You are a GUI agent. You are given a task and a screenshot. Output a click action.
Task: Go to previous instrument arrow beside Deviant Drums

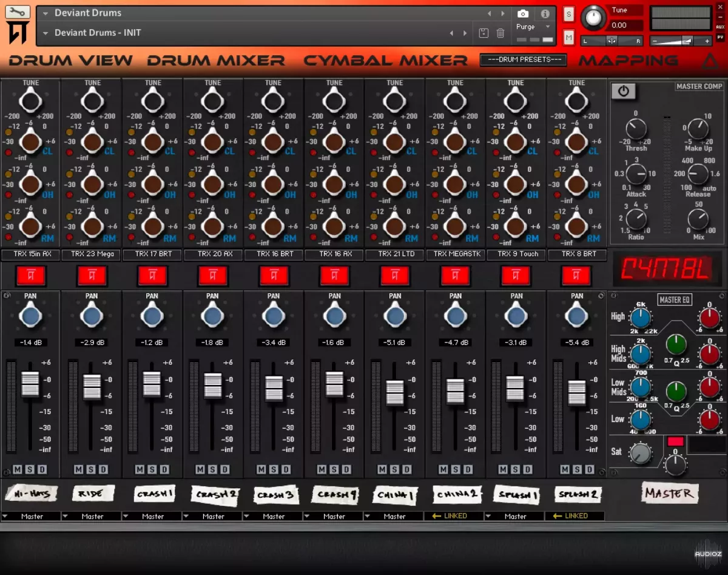pos(490,13)
